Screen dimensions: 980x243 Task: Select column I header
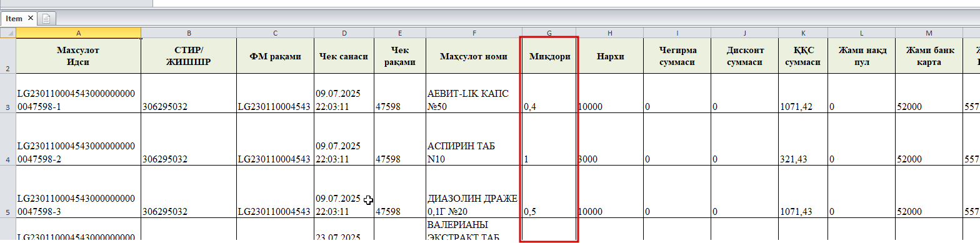tap(677, 32)
